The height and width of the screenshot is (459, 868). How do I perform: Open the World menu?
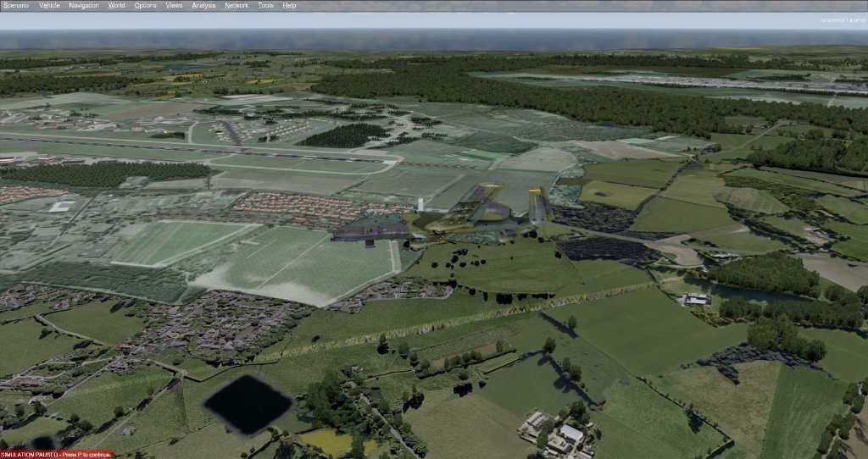(116, 5)
